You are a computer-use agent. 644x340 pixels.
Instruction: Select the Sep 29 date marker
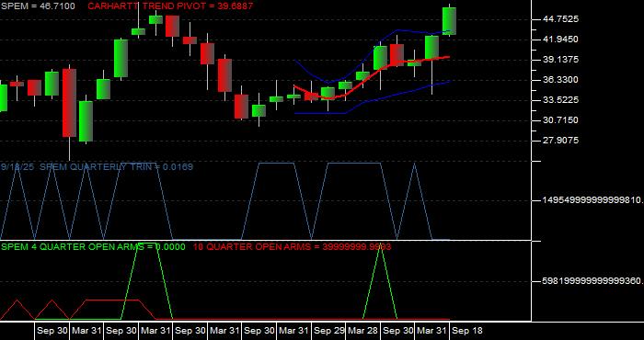coord(328,331)
